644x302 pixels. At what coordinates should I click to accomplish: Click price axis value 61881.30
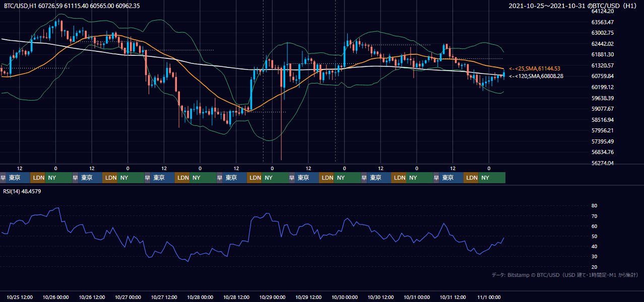click(x=603, y=54)
